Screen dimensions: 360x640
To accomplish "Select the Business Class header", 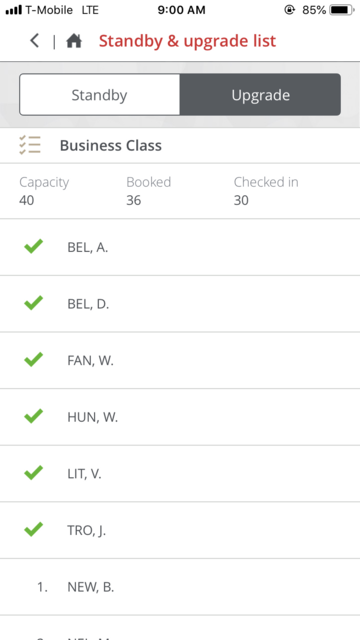I will 111,146.
